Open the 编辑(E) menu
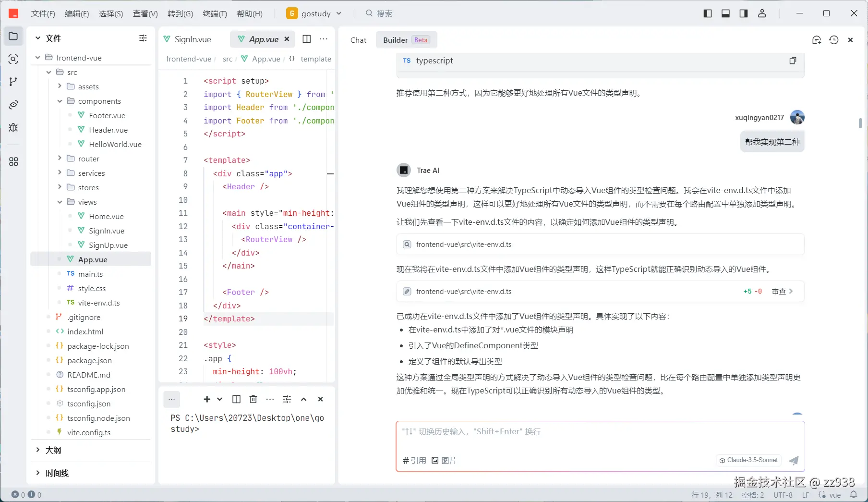This screenshot has width=868, height=502. click(77, 13)
